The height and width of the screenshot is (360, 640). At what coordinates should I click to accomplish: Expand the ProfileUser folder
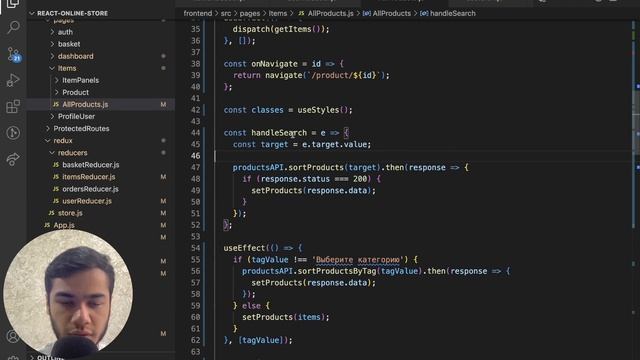coord(52,116)
